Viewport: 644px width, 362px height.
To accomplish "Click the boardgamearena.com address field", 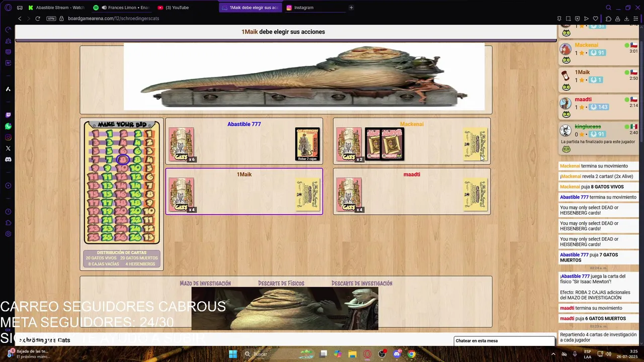I will (x=113, y=19).
